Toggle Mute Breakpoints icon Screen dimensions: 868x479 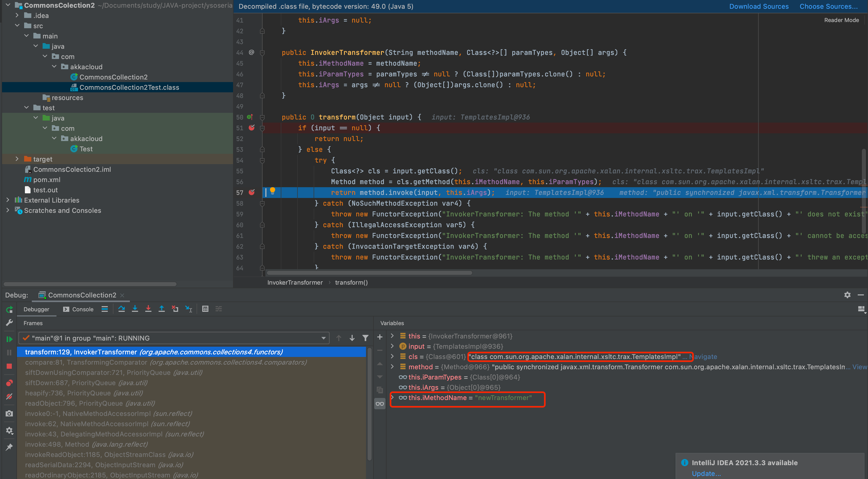coord(9,396)
